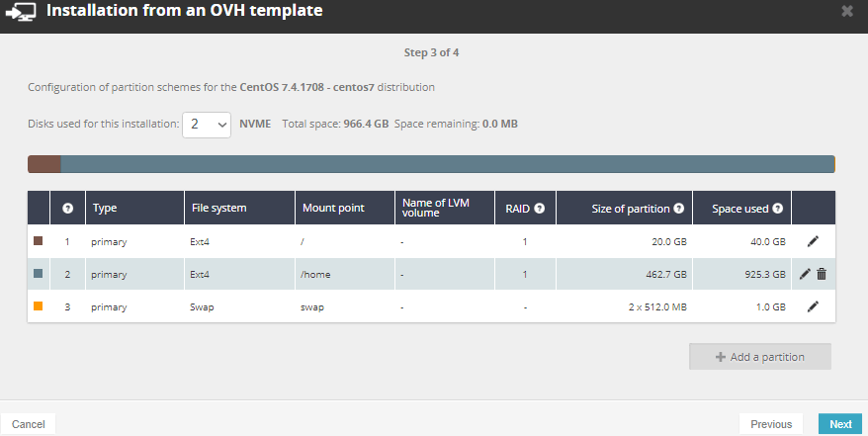Click the Ext4 cell in the /home row

click(x=239, y=274)
